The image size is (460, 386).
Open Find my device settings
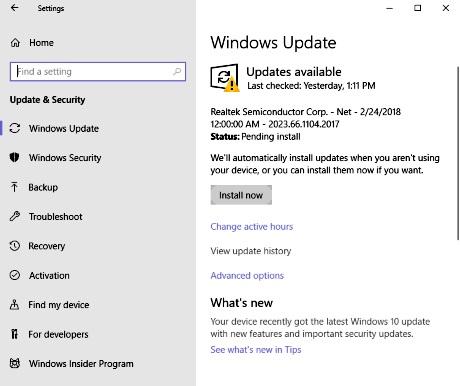point(59,305)
